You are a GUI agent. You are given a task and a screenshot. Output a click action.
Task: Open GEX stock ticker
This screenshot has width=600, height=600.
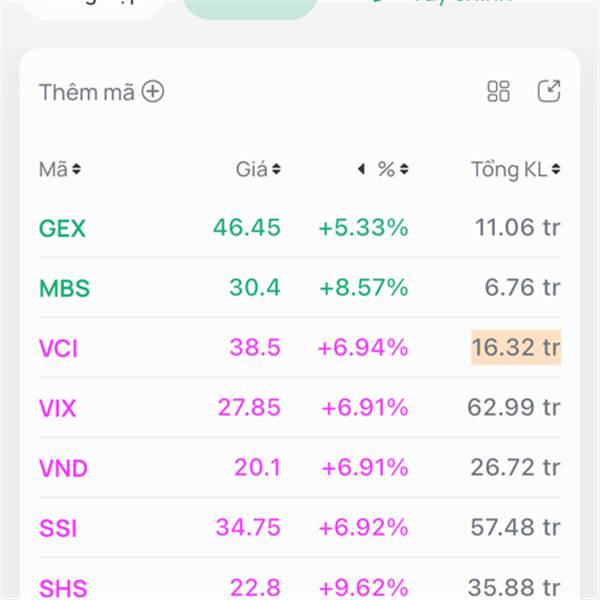tap(63, 228)
